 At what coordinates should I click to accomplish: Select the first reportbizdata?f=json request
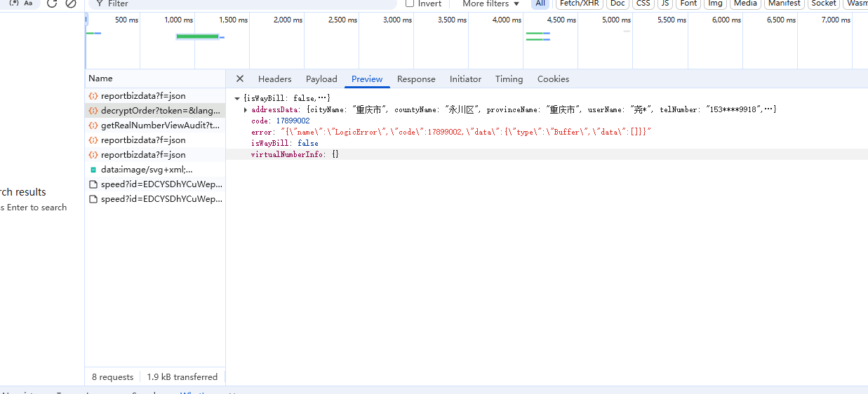155,96
